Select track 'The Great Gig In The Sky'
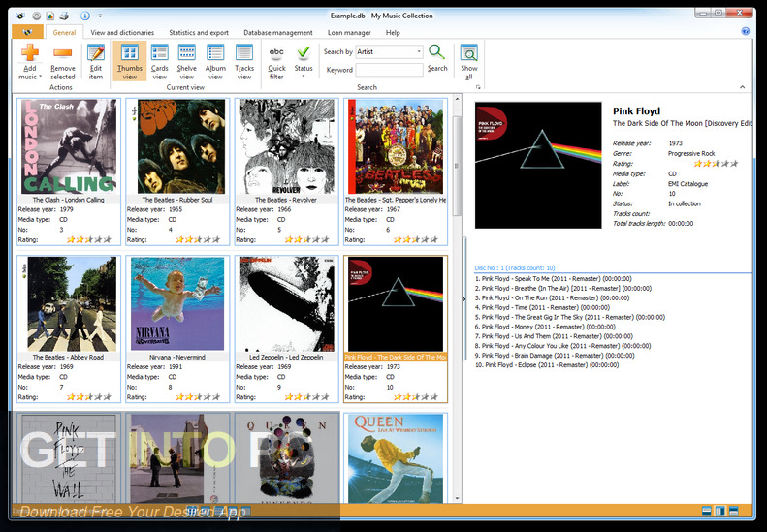 [570, 317]
